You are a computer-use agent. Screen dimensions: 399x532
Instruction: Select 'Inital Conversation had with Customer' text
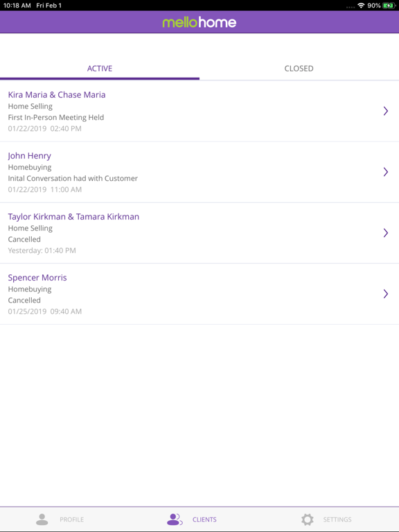coord(73,179)
